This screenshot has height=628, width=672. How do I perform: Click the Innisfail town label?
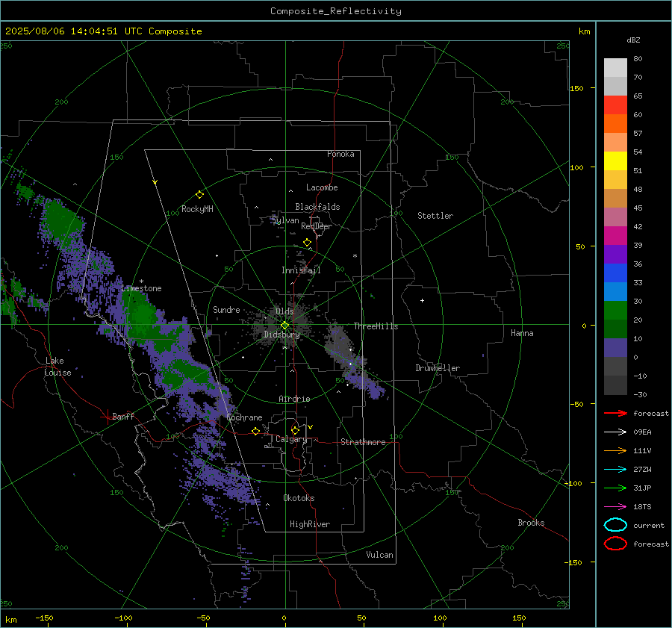click(301, 270)
